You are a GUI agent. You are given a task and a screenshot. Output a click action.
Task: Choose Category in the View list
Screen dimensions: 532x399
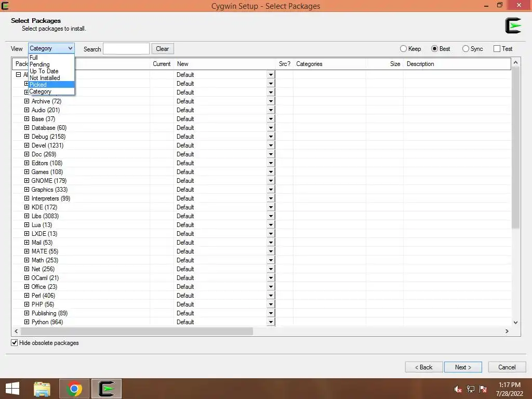[x=51, y=91]
